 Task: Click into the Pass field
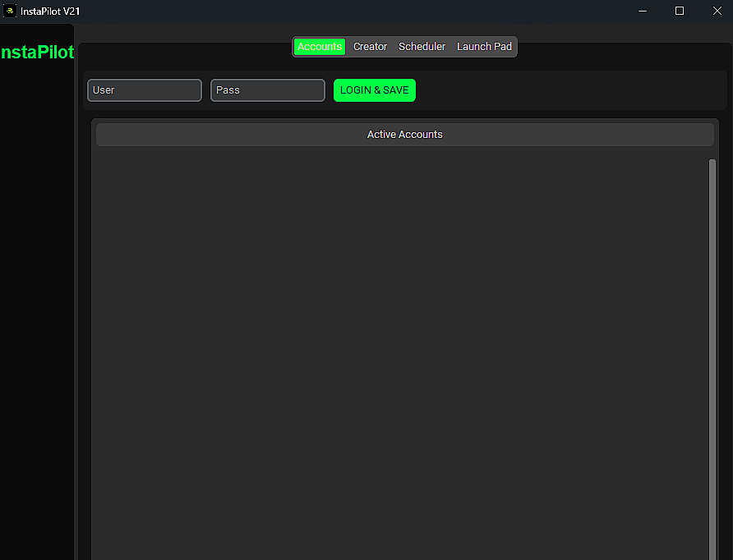268,90
